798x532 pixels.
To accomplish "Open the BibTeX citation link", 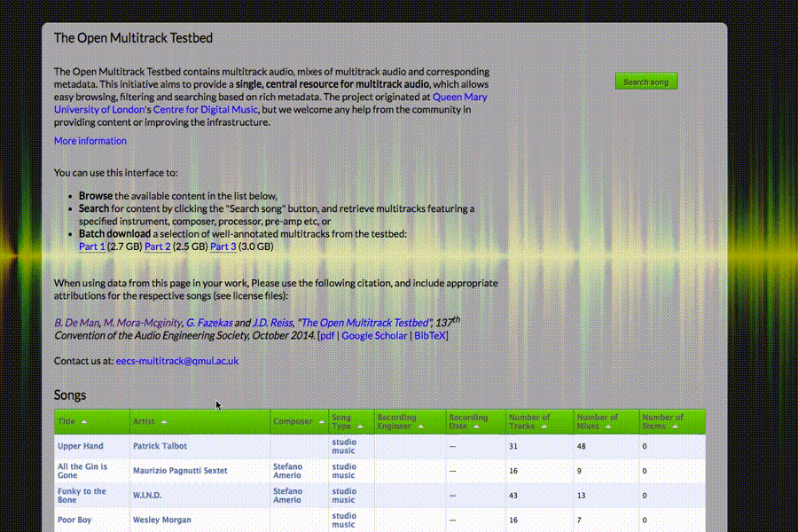I will (x=430, y=335).
